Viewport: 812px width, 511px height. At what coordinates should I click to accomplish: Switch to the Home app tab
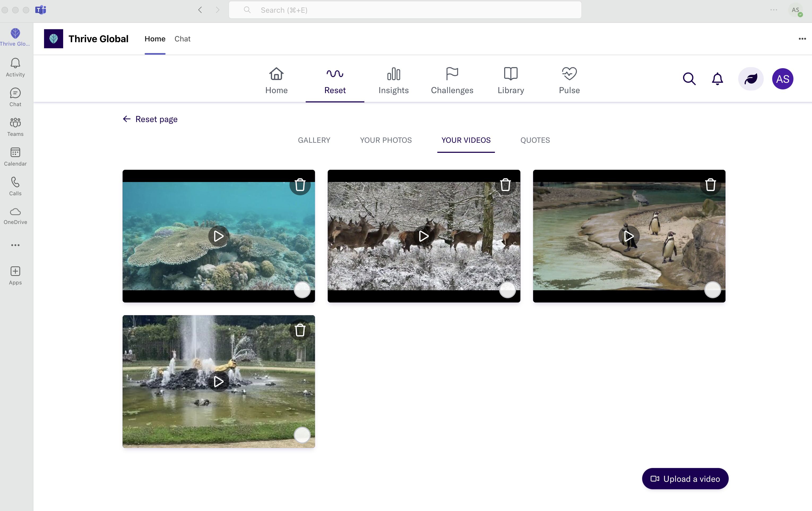tap(155, 39)
